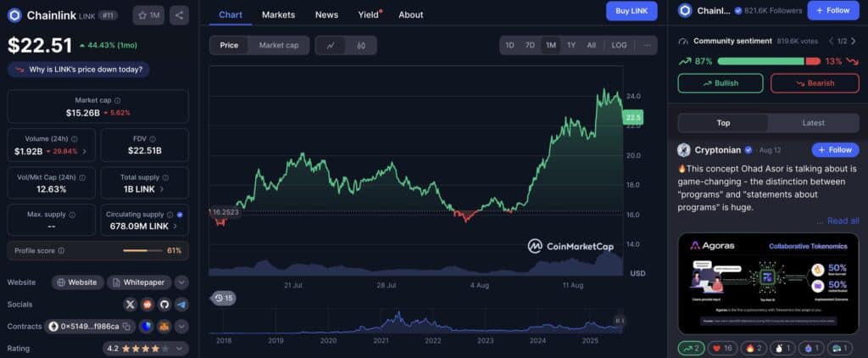868x358 pixels.
Task: Click the Total supply info icon
Action: pyautogui.click(x=165, y=177)
